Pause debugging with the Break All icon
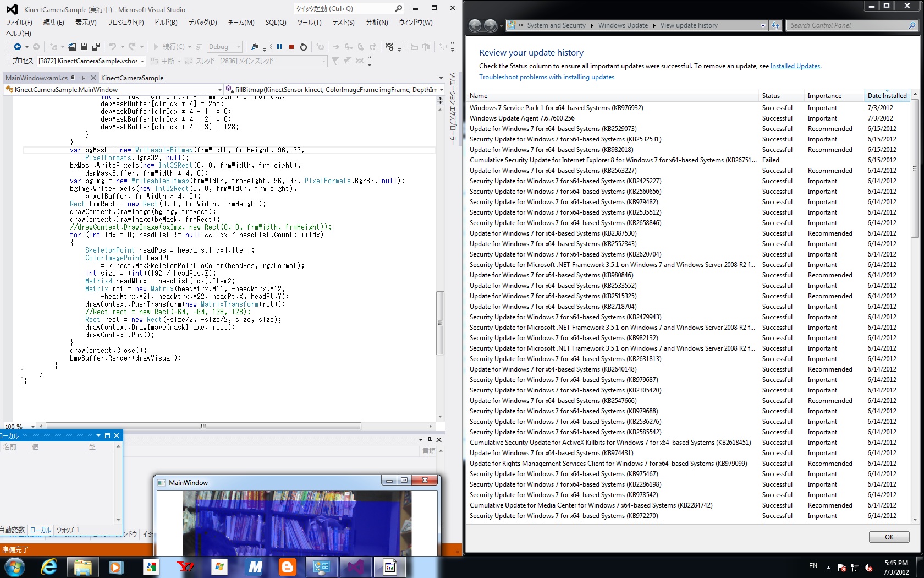Image resolution: width=924 pixels, height=578 pixels. (x=279, y=47)
